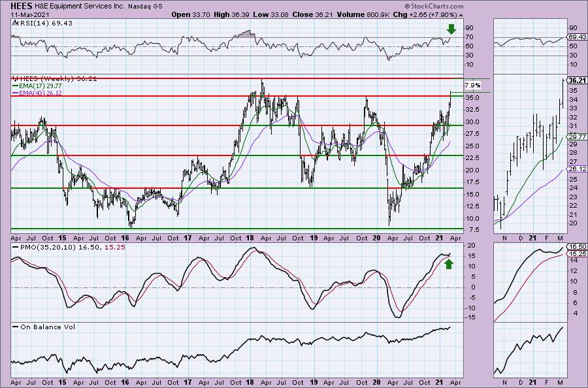This screenshot has width=588, height=388.
Task: Click the 17.5 price axis label
Action: (472, 182)
